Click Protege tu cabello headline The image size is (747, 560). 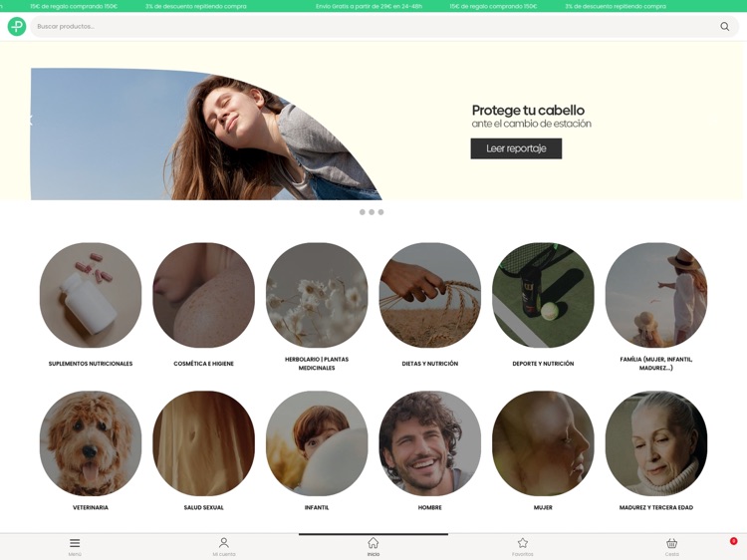[x=528, y=110]
